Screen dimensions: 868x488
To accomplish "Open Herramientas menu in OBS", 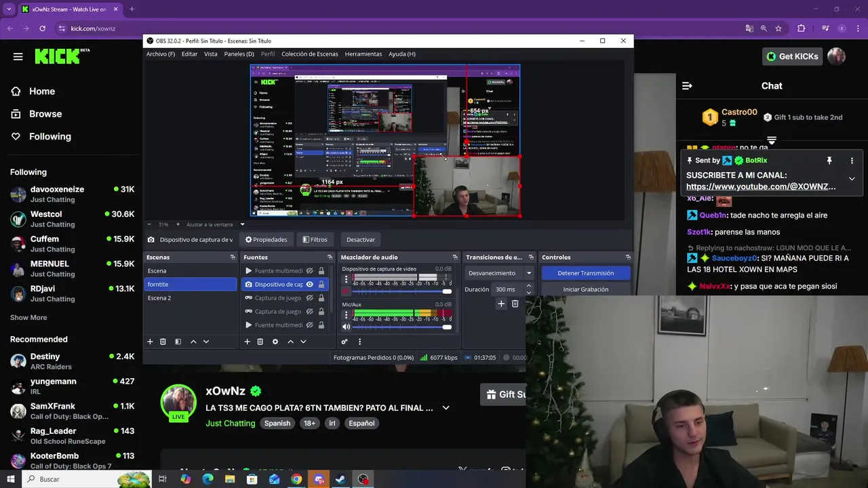I will click(x=363, y=54).
